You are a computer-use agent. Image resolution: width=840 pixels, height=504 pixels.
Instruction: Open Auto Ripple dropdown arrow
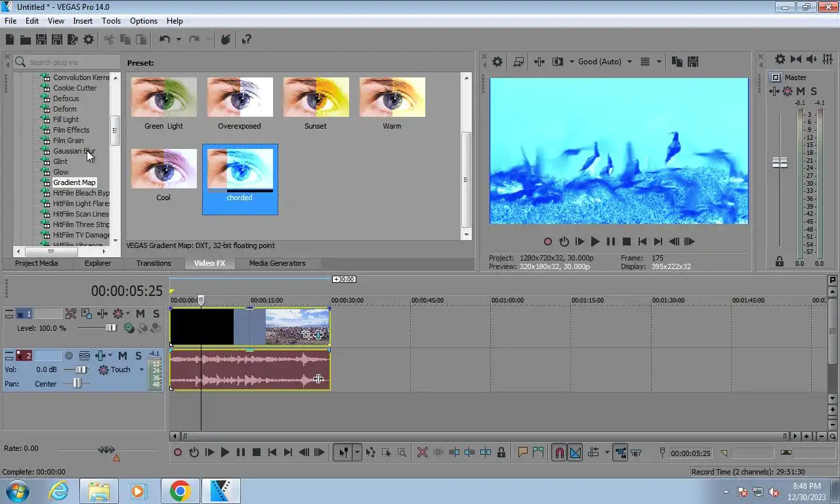[606, 452]
